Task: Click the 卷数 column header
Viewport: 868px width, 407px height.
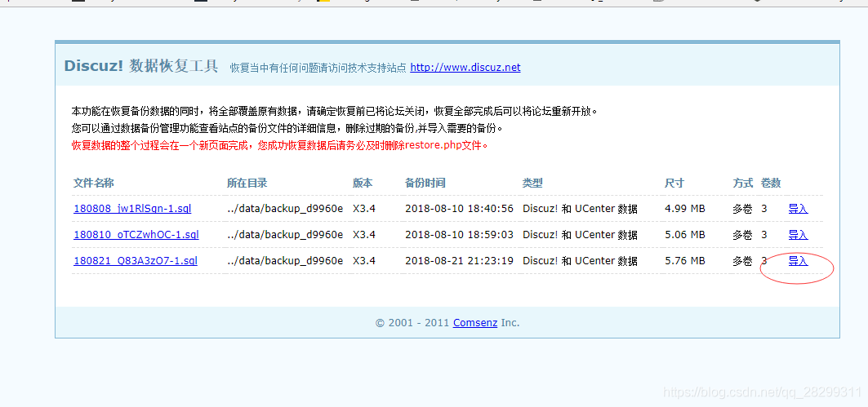Action: tap(771, 183)
